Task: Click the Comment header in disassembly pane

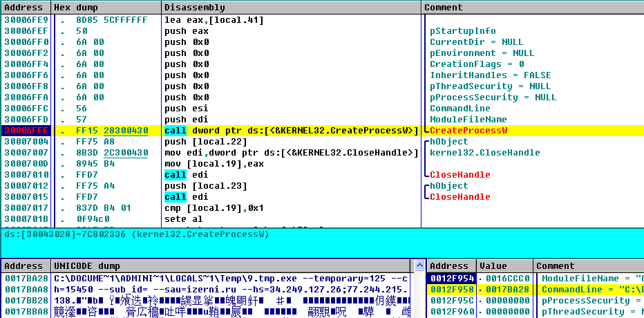Action: [443, 8]
